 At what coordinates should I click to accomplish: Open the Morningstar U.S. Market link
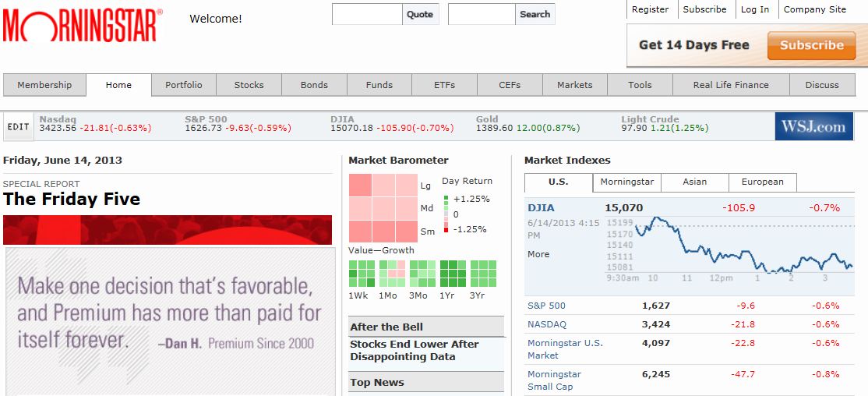coord(565,349)
